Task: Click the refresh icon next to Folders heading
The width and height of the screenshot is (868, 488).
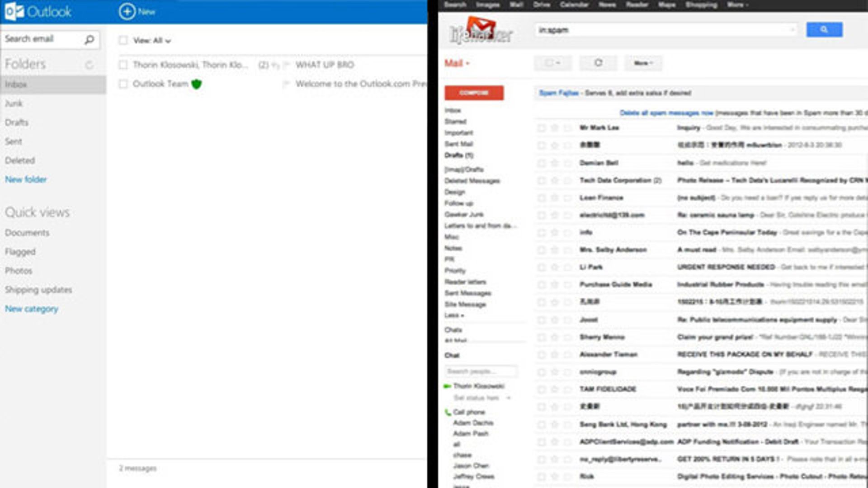Action: tap(89, 65)
